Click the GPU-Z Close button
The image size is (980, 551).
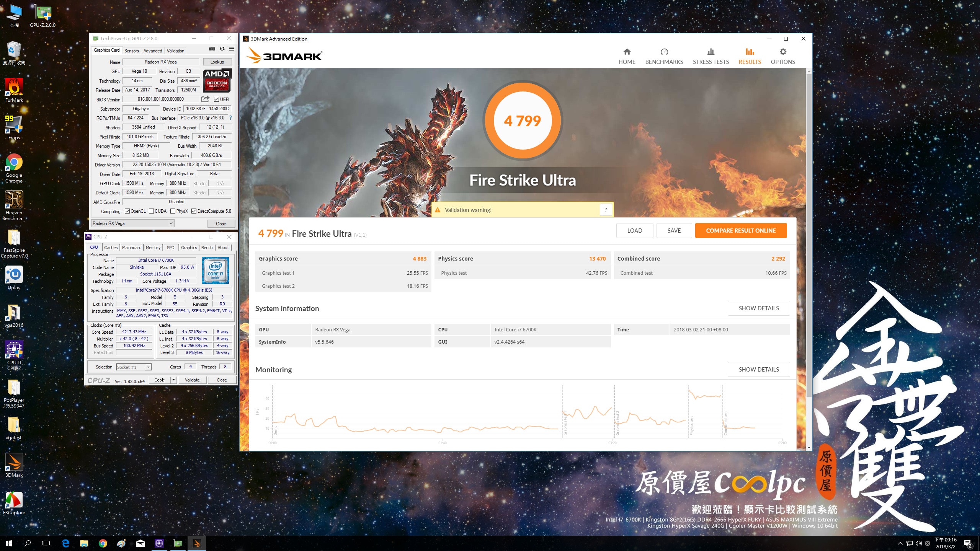pos(221,224)
